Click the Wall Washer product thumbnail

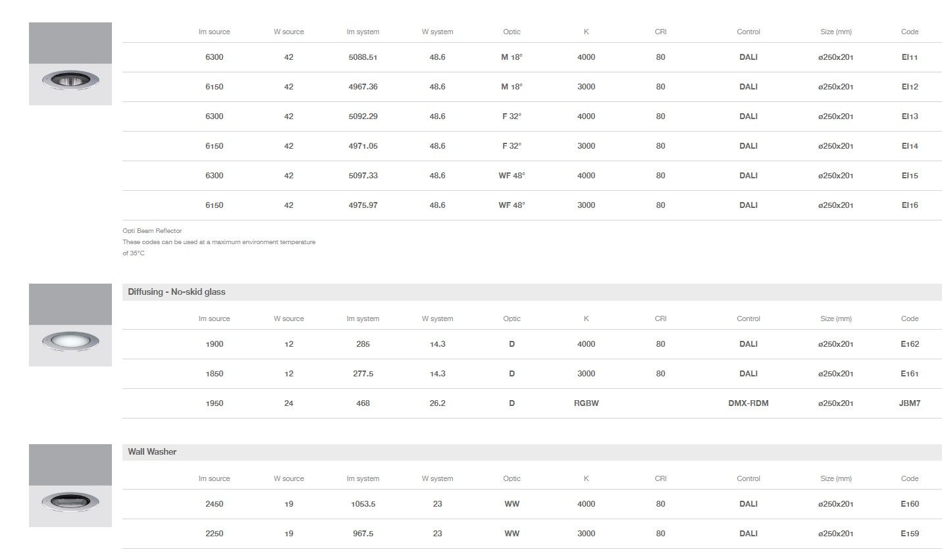coord(70,486)
